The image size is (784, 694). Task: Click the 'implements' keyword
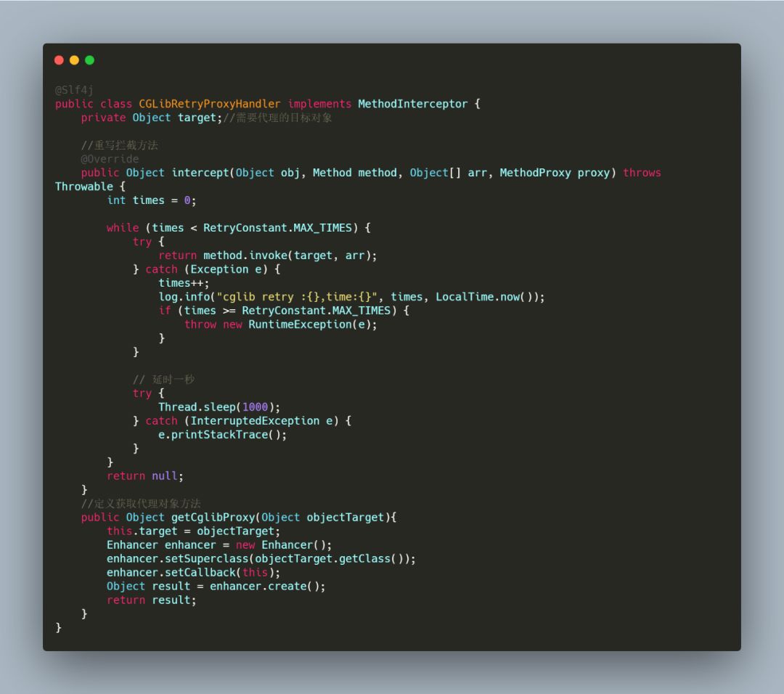319,104
